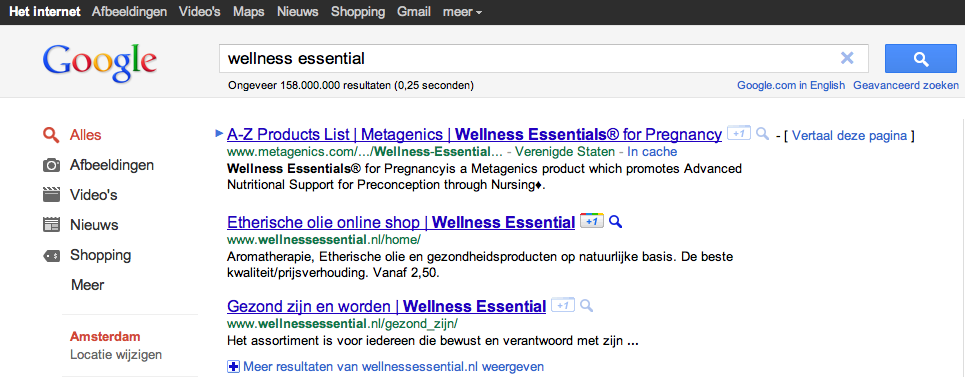Open Gmail from the top navigation bar
Image resolution: width=965 pixels, height=377 pixels.
414,12
